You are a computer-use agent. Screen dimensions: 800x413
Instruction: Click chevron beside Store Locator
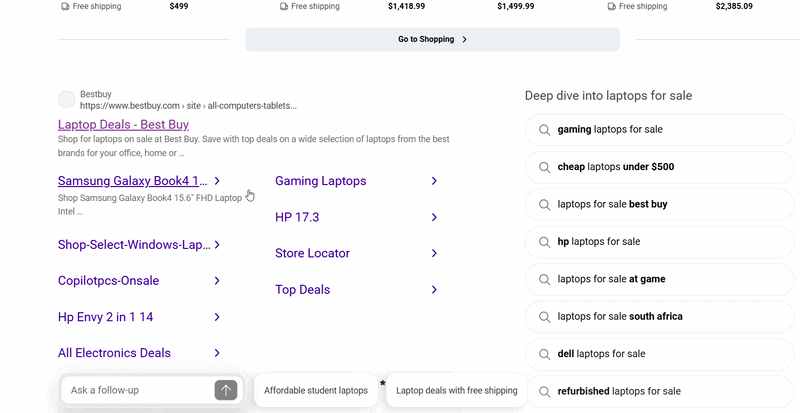[434, 253]
